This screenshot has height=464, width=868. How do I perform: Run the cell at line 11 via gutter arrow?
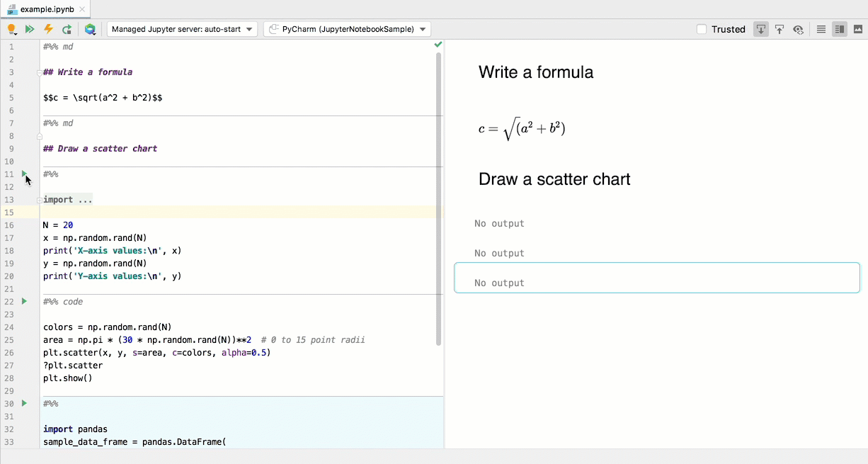24,174
